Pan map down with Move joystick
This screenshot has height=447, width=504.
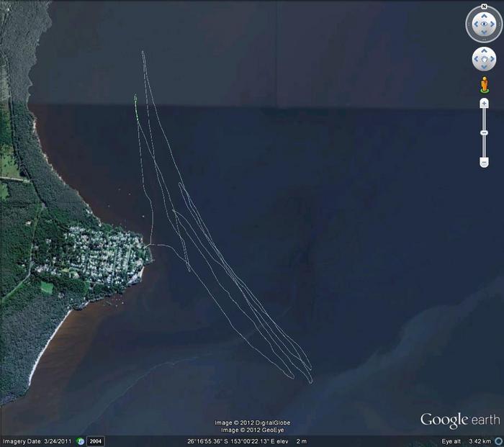484,68
